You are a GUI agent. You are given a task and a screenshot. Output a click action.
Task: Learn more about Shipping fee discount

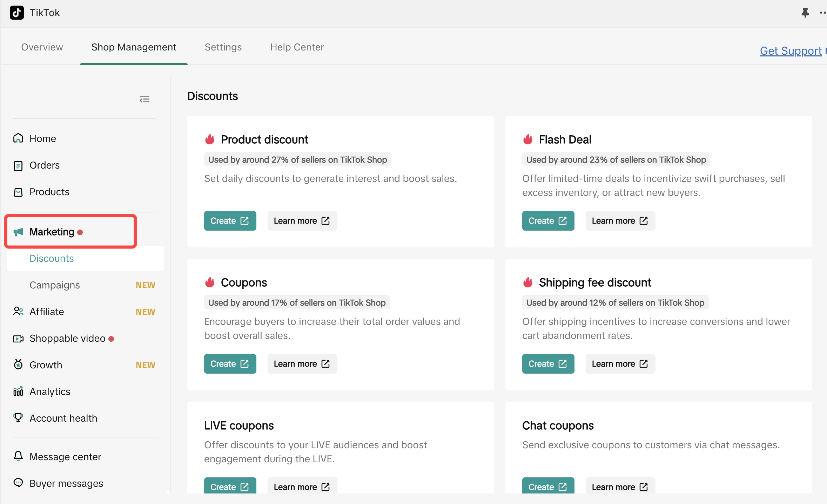pyautogui.click(x=620, y=364)
